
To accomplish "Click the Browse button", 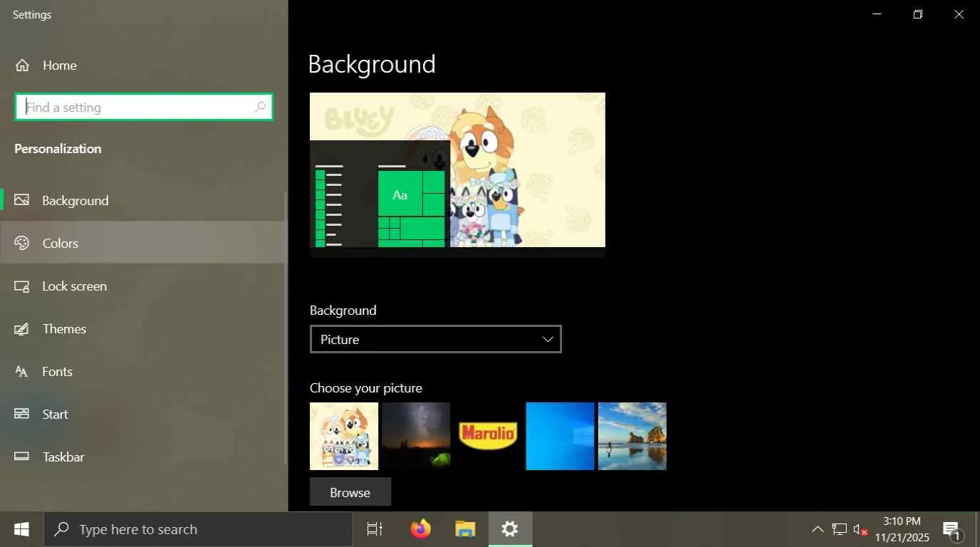I will pos(350,492).
